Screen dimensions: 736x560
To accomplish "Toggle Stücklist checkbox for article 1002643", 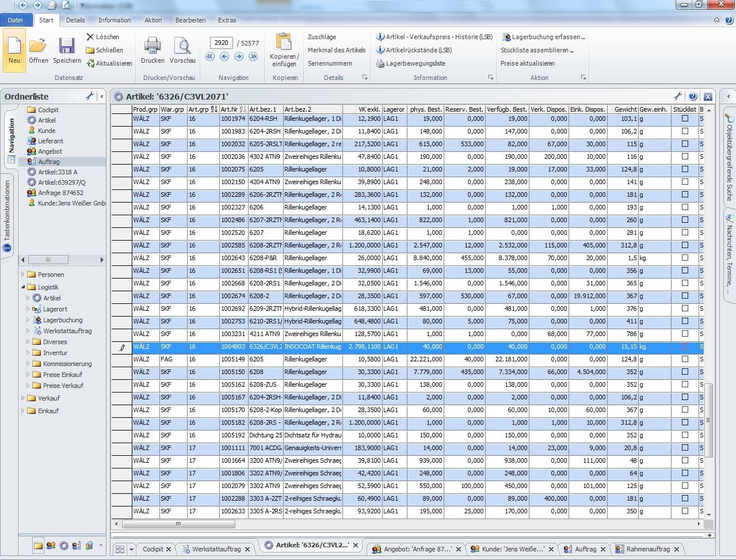I will click(x=685, y=258).
